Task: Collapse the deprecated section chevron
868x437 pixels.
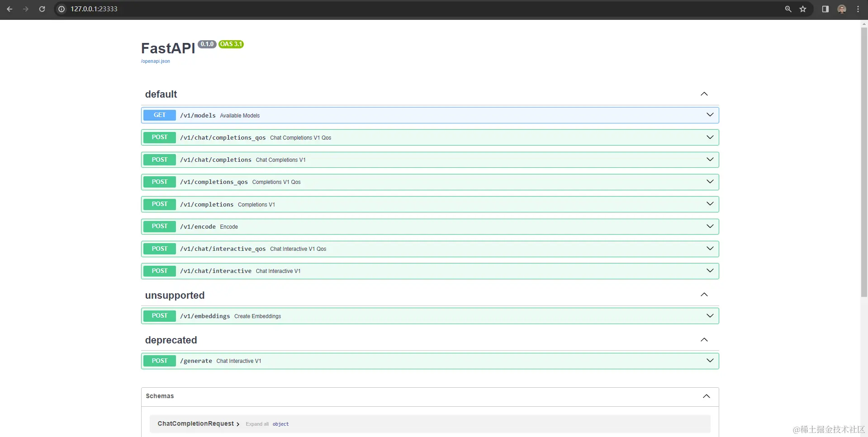Action: pyautogui.click(x=704, y=340)
